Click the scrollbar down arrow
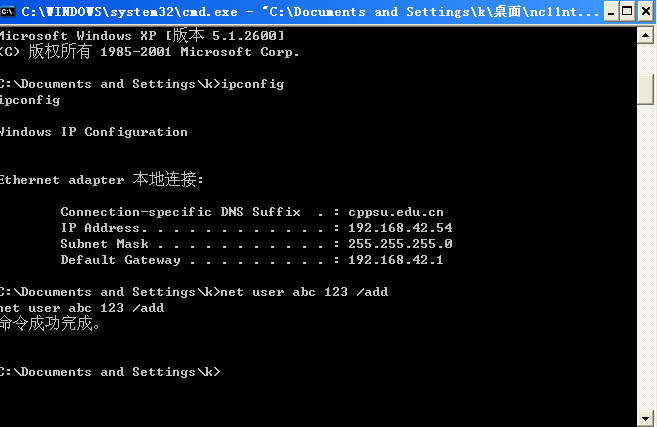657x427 pixels. pyautogui.click(x=647, y=418)
